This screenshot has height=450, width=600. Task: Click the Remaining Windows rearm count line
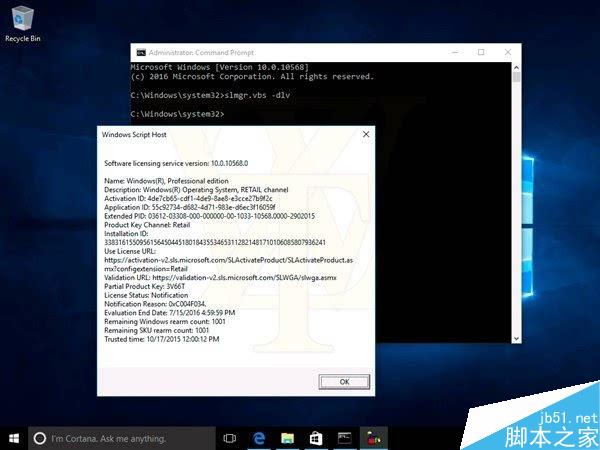pyautogui.click(x=165, y=321)
